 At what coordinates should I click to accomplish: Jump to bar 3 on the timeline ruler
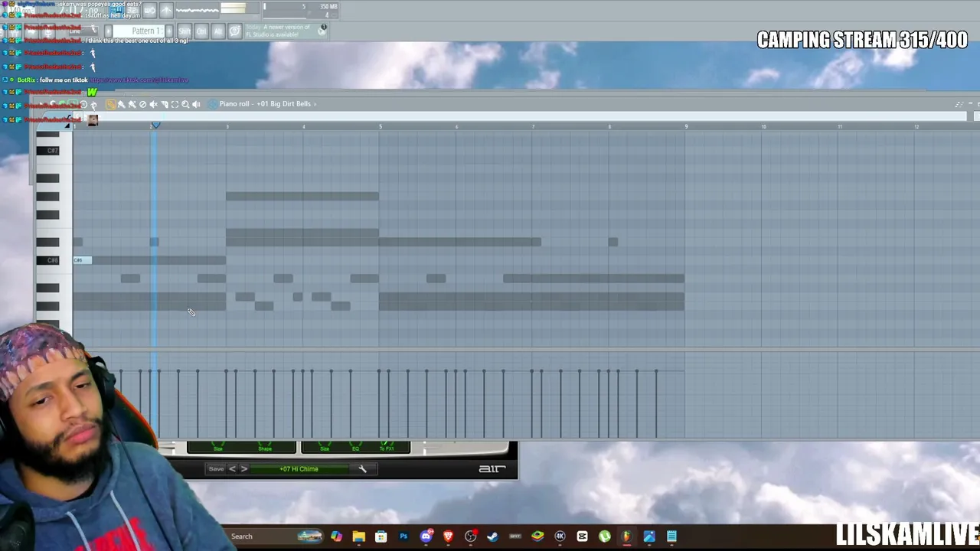coord(227,126)
